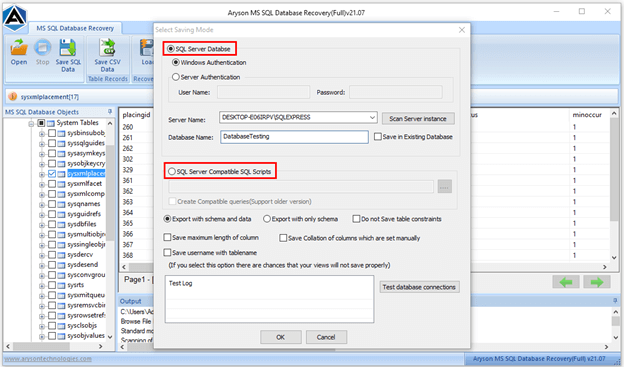Click the Test Log text area
The image size is (624, 367).
tap(269, 299)
